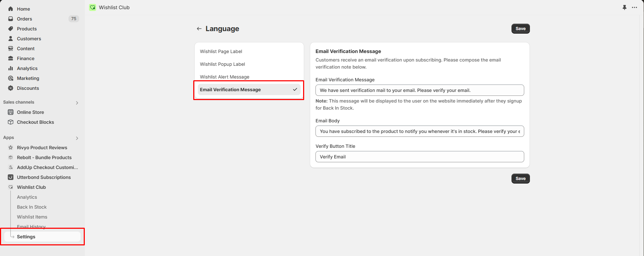
Task: Click the Home icon in sidebar
Action: pos(11,9)
